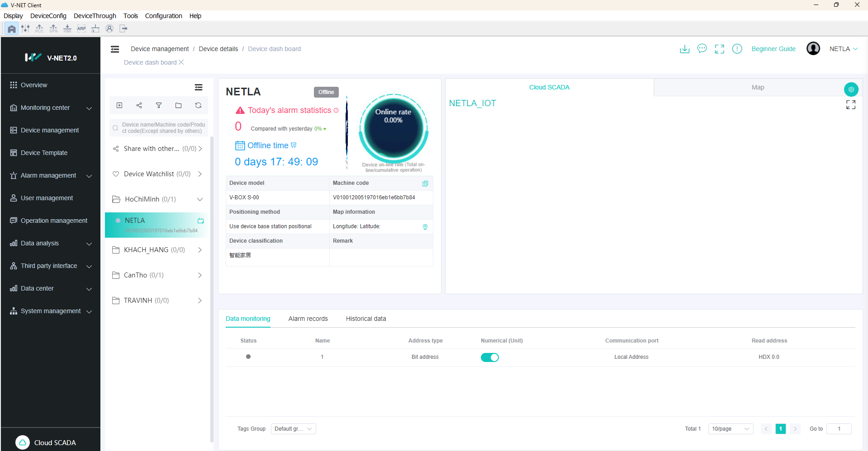The width and height of the screenshot is (868, 451).
Task: Click the ARP toolbar icon
Action: (81, 28)
